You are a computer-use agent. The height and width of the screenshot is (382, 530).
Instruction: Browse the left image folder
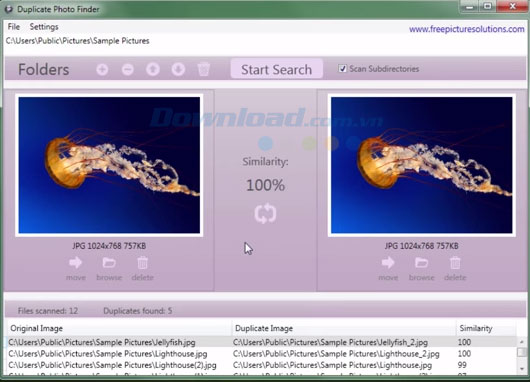pyautogui.click(x=109, y=268)
